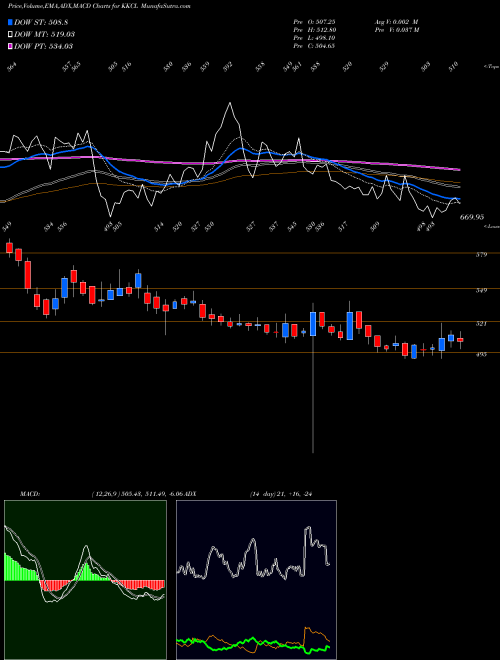Select the 'DOW ST: 508.8' legend text

coord(41,22)
